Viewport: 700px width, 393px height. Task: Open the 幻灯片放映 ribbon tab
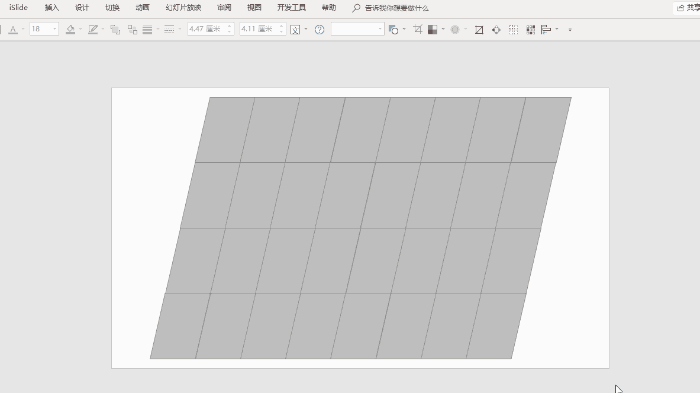[183, 8]
